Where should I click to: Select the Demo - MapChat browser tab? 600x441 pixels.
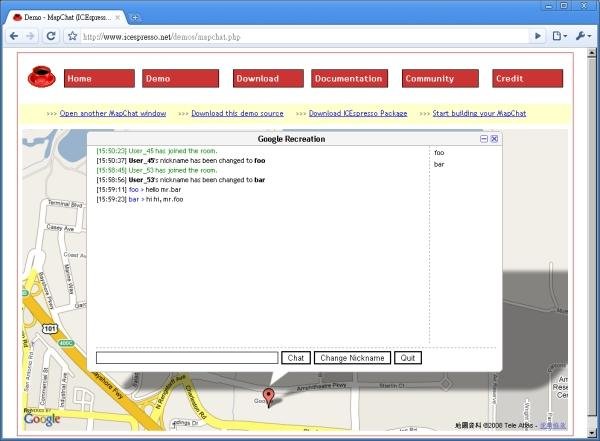67,18
